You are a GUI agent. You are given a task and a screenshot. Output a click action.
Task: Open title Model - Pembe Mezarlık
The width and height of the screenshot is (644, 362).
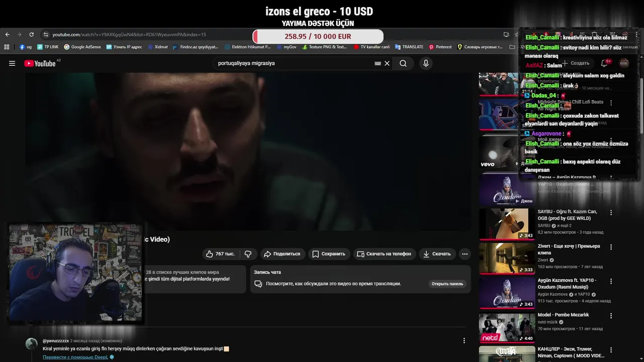[x=563, y=315]
